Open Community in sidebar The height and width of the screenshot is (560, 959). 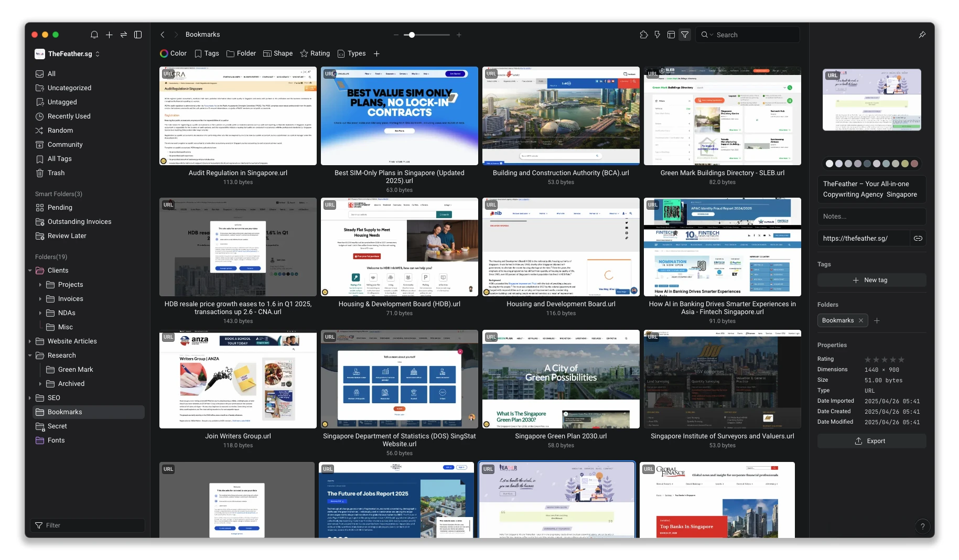pyautogui.click(x=88, y=145)
